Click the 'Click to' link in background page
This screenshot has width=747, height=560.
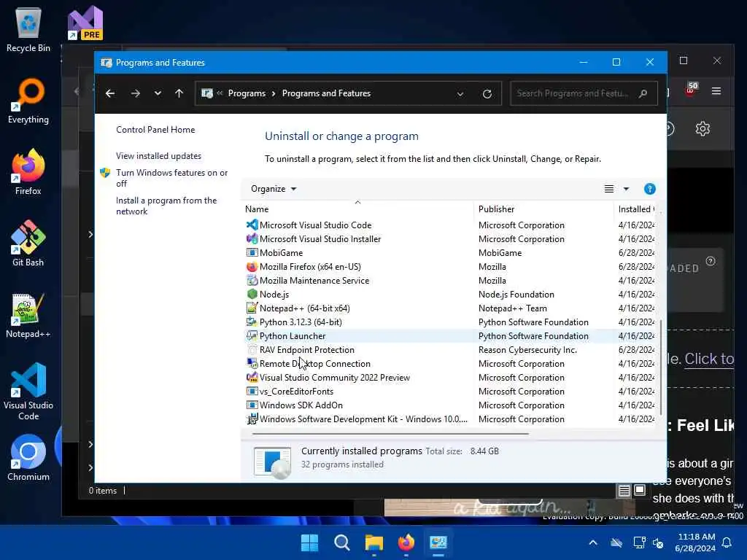click(x=709, y=359)
